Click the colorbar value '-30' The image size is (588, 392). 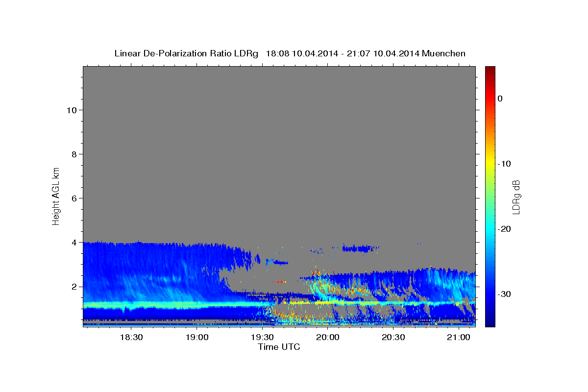click(x=504, y=294)
